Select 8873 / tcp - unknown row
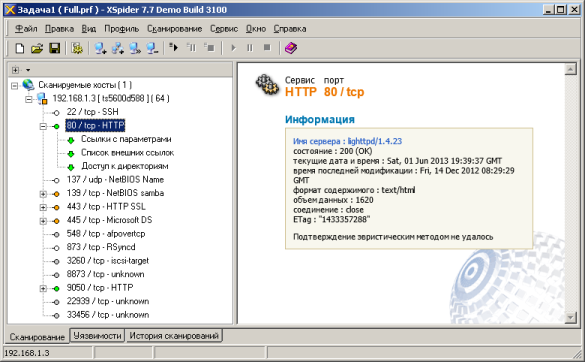 (105, 274)
